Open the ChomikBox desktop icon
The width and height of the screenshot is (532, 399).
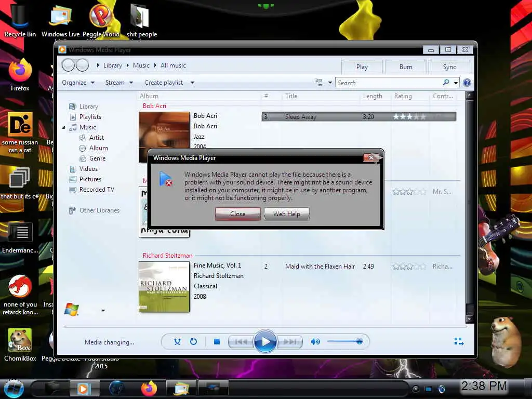click(x=20, y=345)
